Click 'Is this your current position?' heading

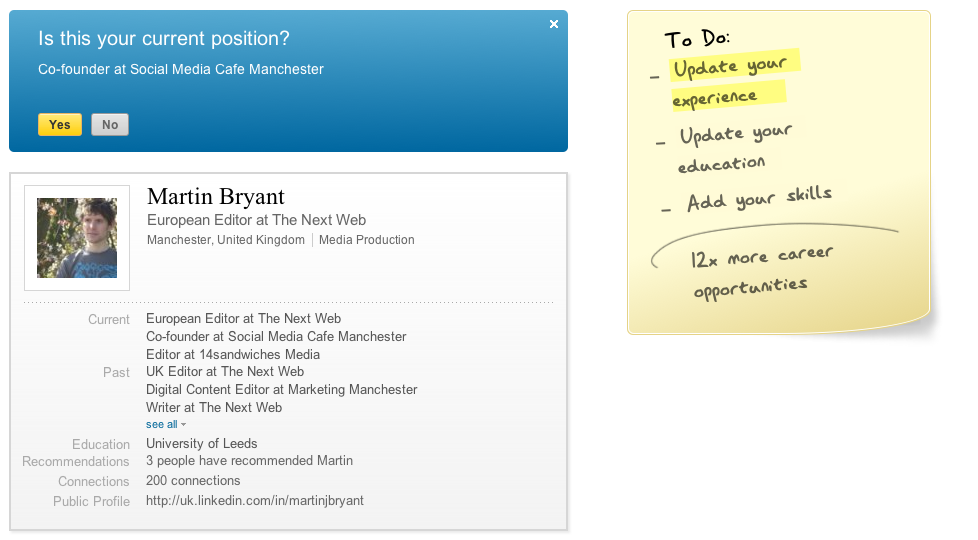(164, 39)
